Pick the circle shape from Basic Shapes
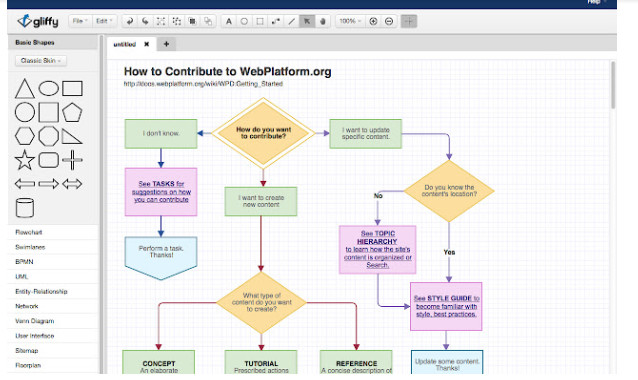 tap(25, 112)
